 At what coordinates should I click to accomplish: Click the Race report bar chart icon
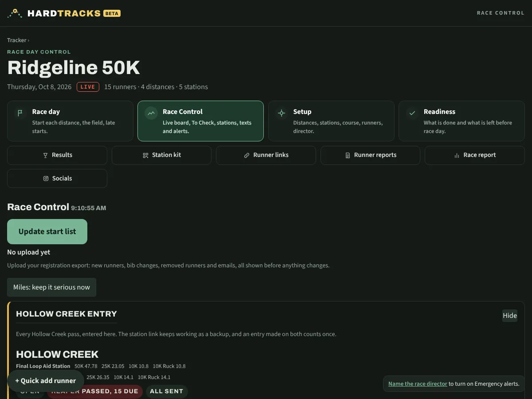point(457,155)
